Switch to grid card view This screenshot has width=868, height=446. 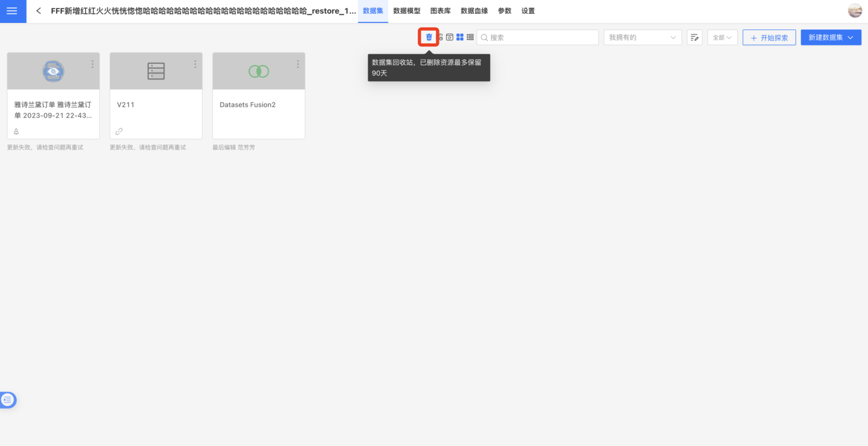point(460,37)
